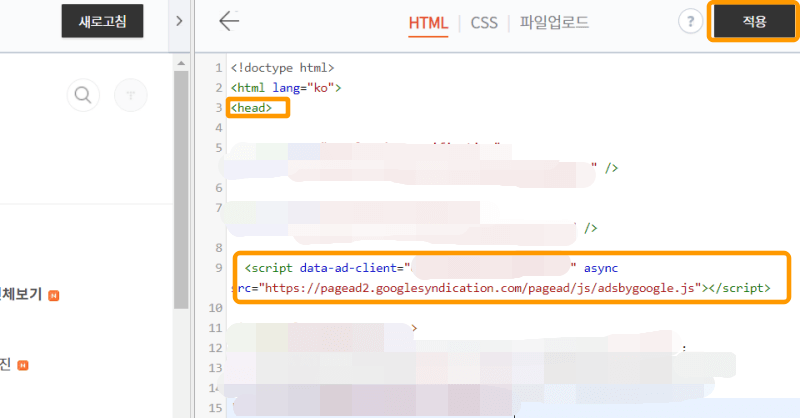Switch to the HTML tab
Image resolution: width=800 pixels, height=418 pixels.
[x=428, y=22]
